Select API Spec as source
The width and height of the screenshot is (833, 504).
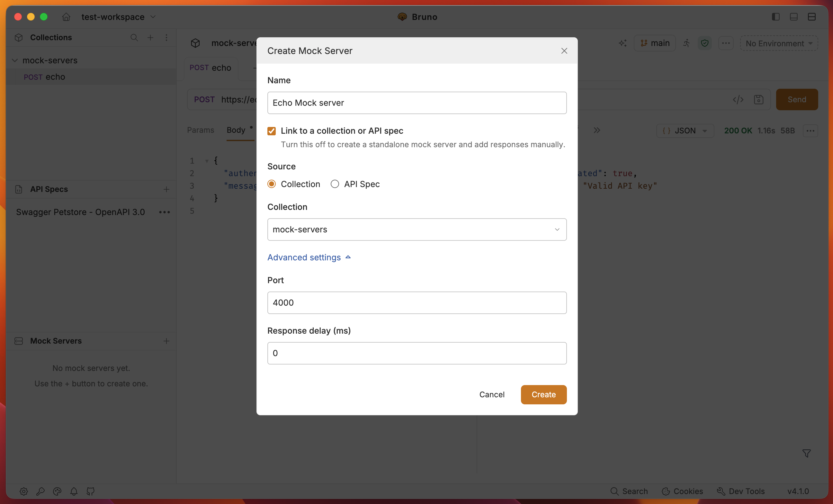[x=335, y=184]
